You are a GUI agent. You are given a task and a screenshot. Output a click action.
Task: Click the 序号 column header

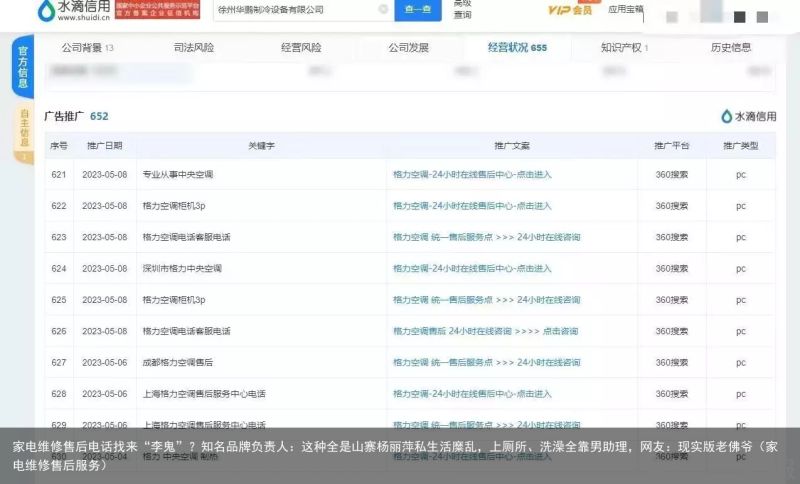[x=59, y=146]
